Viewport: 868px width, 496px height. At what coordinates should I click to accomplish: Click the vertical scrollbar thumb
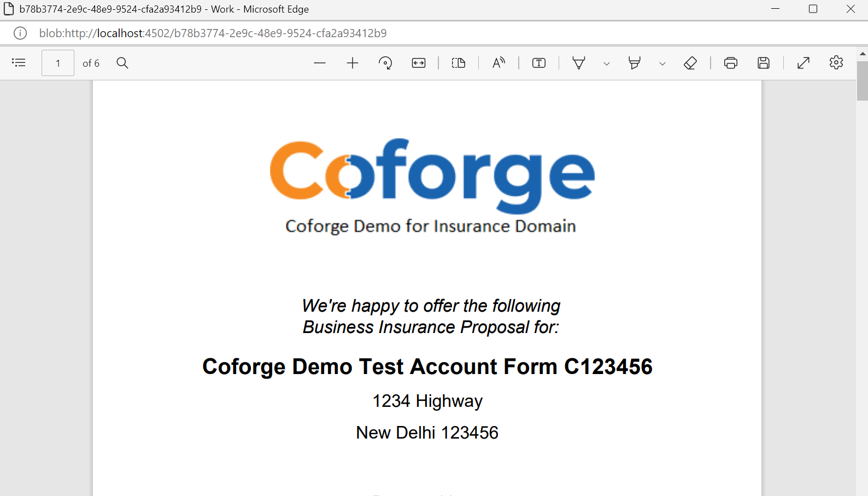click(863, 80)
